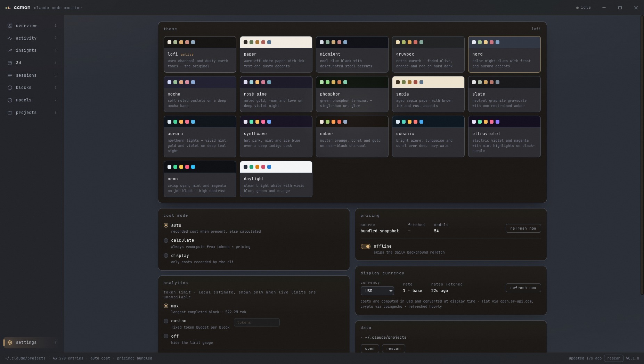644x364 pixels.
Task: Toggle the offline pricing switch
Action: pyautogui.click(x=365, y=246)
